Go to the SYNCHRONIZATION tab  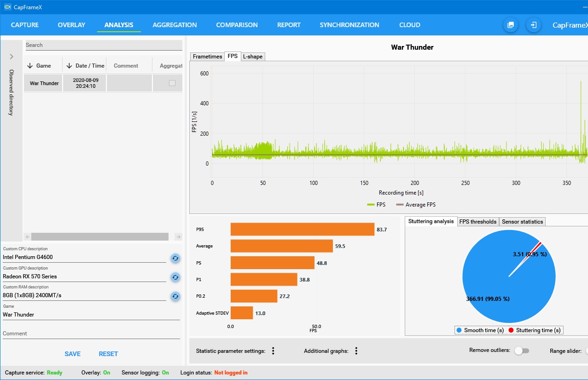click(349, 25)
